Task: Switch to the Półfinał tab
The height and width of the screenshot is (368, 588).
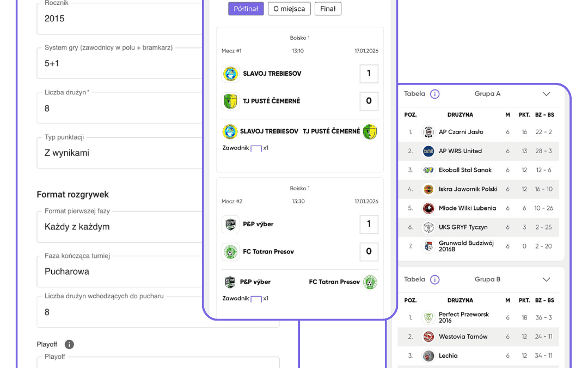Action: click(x=246, y=9)
